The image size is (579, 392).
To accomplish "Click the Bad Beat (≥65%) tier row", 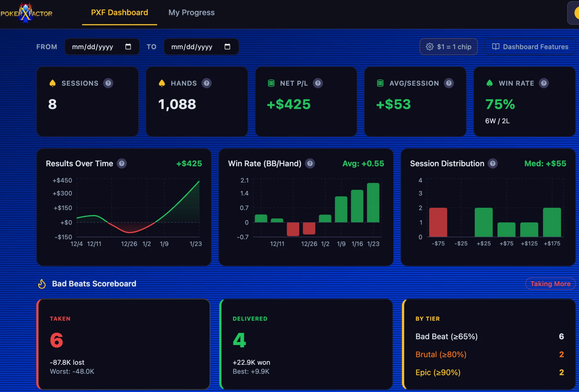I will pos(490,336).
